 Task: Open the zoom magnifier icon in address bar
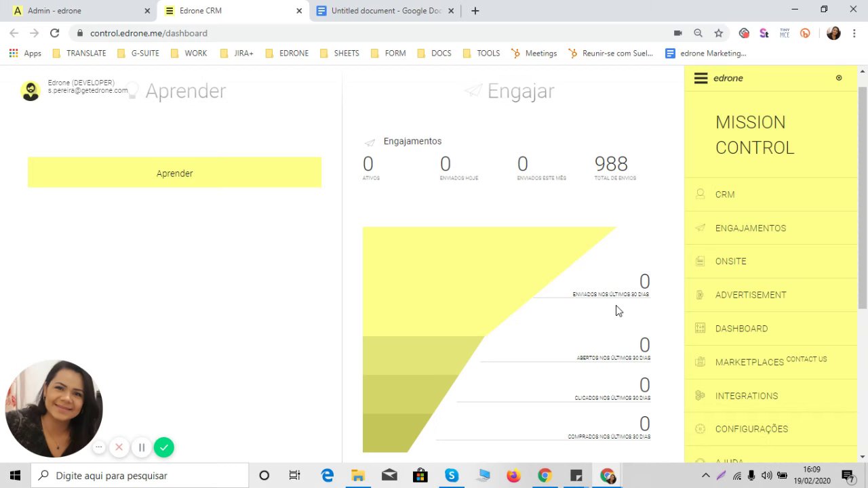tap(698, 33)
